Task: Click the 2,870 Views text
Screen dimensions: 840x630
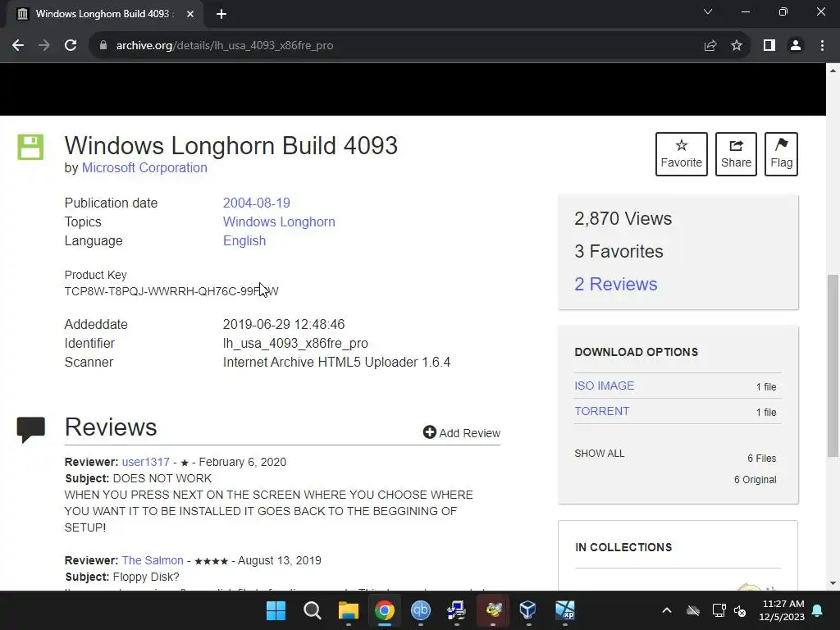Action: click(623, 218)
